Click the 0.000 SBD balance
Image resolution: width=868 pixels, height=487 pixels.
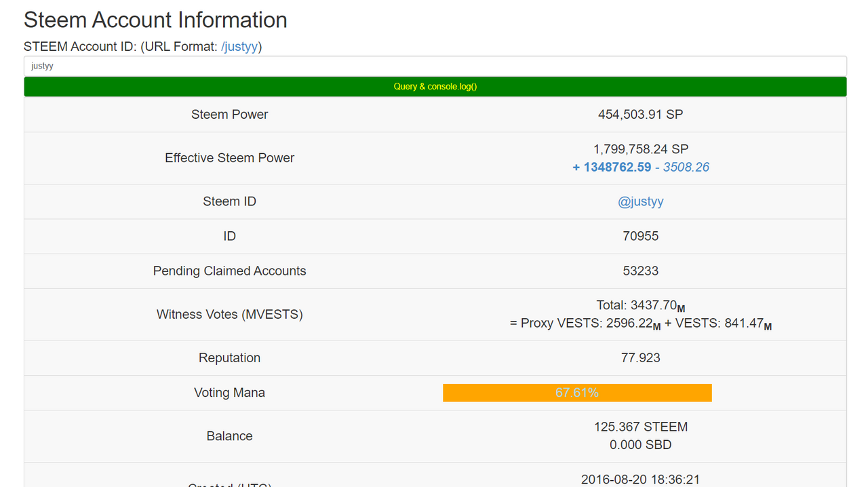pos(641,445)
